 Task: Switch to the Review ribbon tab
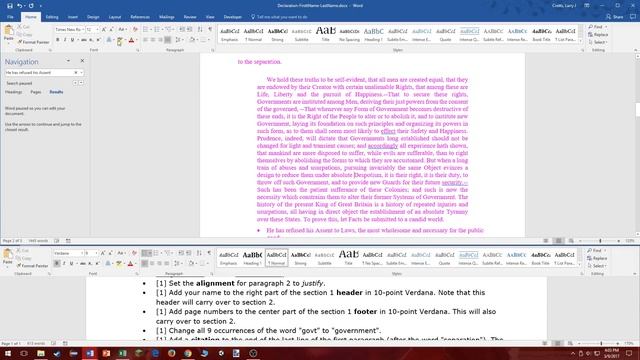190,17
